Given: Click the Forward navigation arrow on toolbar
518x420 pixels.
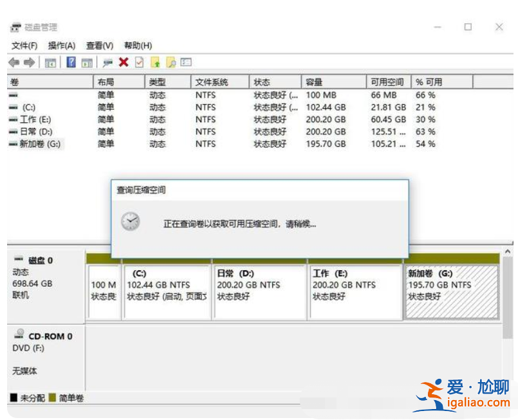Looking at the screenshot, I should point(30,62).
